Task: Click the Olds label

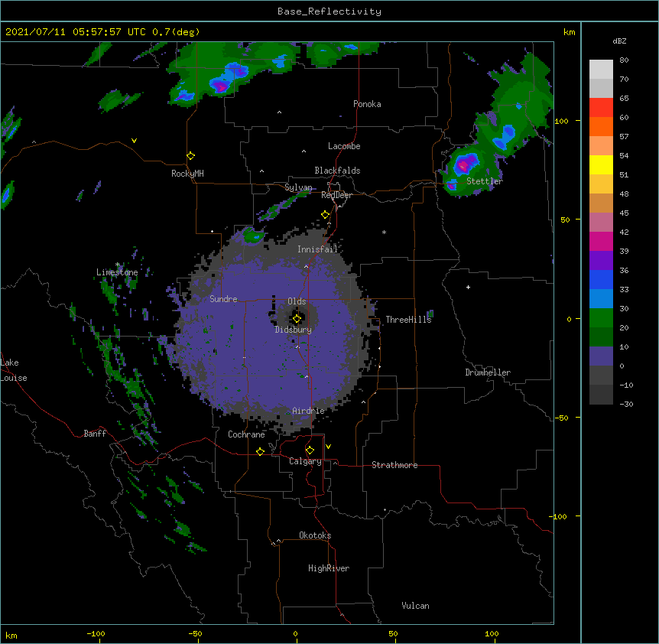Action: pyautogui.click(x=297, y=301)
